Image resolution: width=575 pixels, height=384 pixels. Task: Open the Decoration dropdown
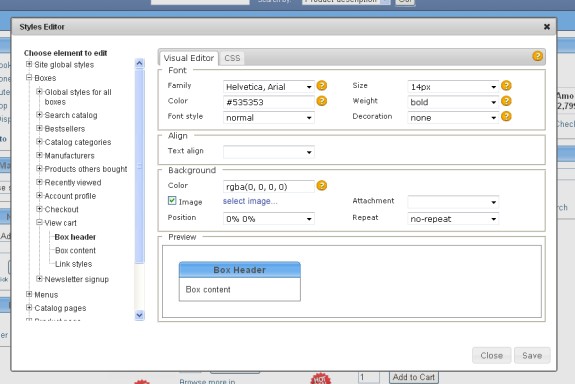pos(453,117)
